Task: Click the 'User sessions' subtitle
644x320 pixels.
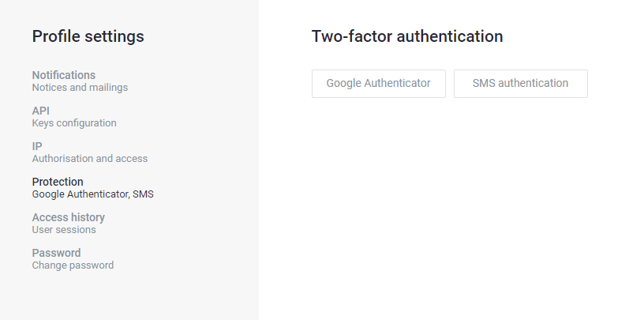Action: point(64,230)
